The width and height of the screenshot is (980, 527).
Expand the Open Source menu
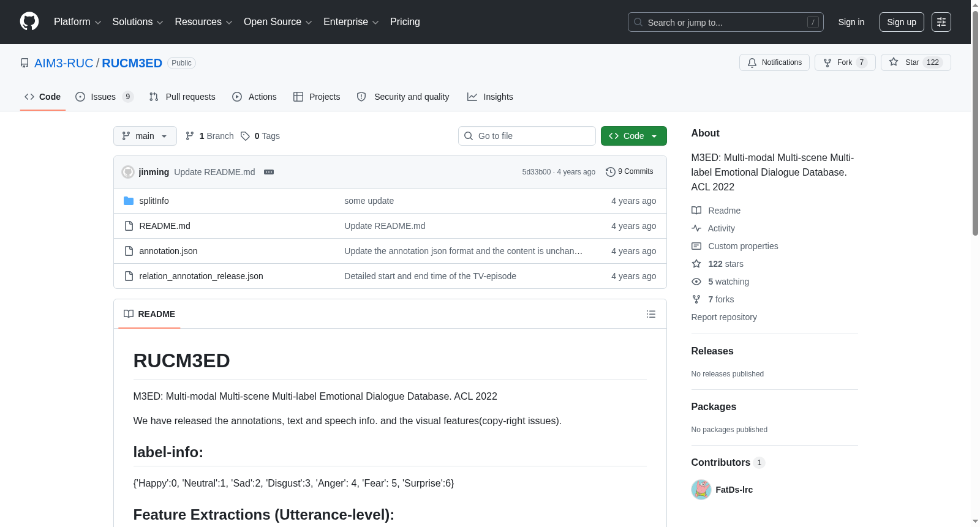pyautogui.click(x=278, y=22)
